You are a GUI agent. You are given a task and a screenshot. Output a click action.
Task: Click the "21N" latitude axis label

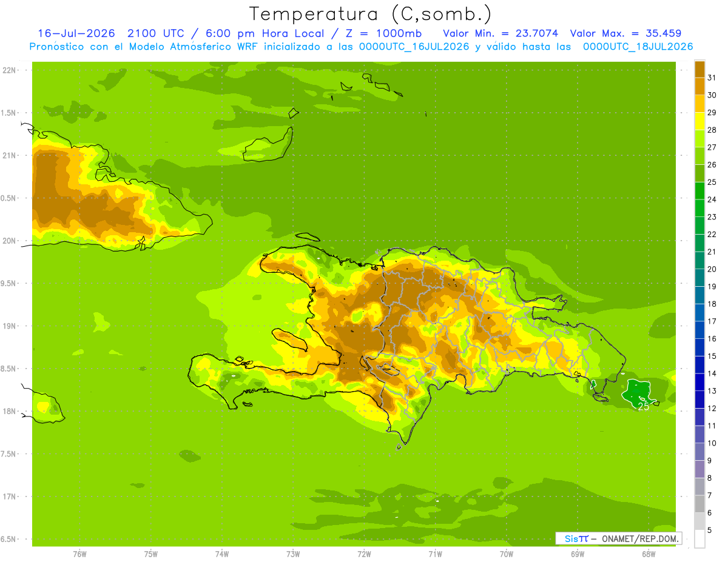pyautogui.click(x=10, y=155)
